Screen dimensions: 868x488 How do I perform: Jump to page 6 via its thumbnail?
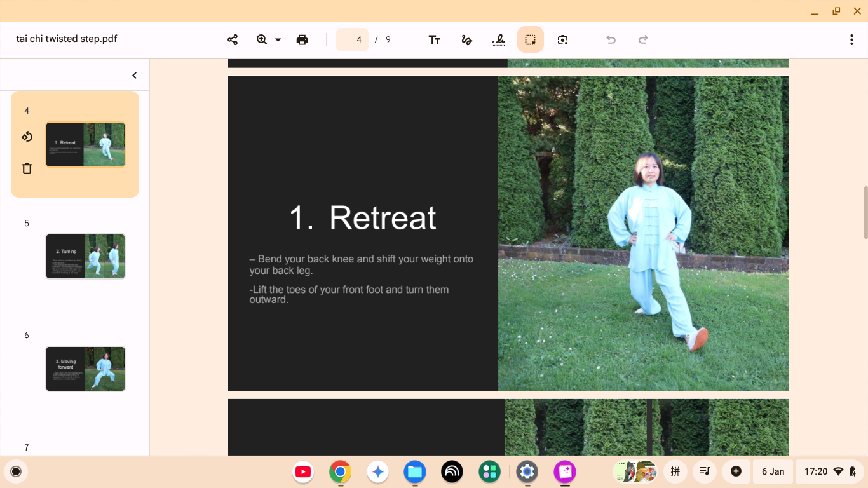pyautogui.click(x=85, y=369)
